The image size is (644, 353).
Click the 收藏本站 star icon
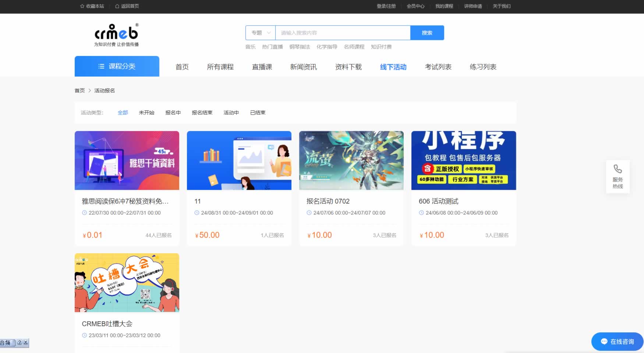click(x=82, y=6)
